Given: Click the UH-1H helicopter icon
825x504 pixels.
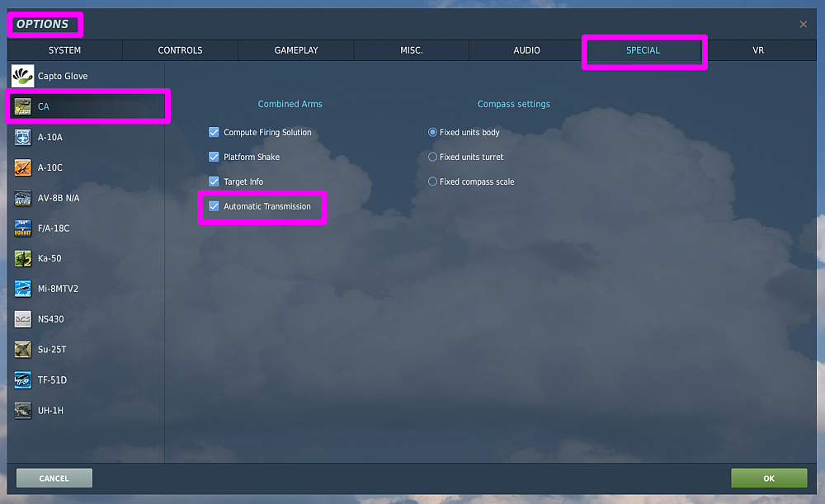Looking at the screenshot, I should coord(22,410).
